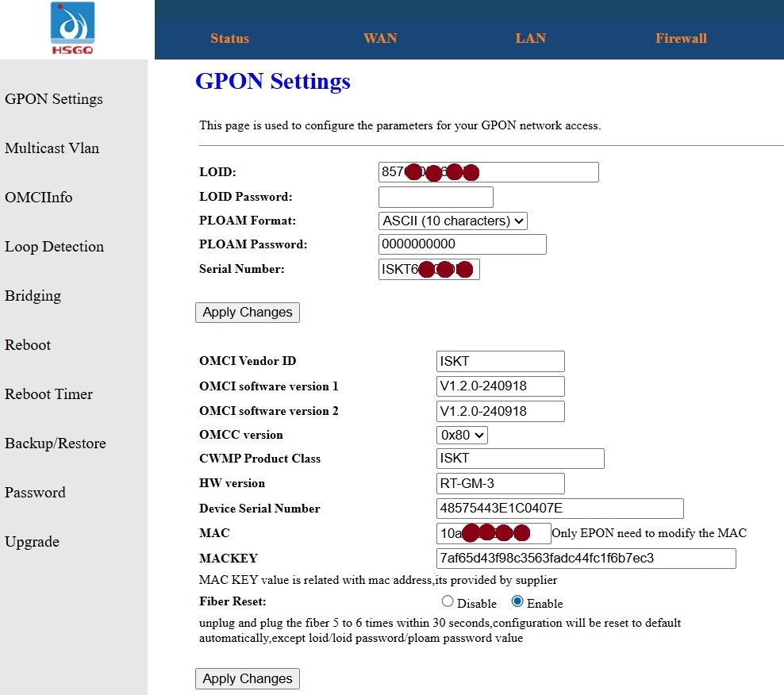Click the MACKEY text field

tap(586, 559)
